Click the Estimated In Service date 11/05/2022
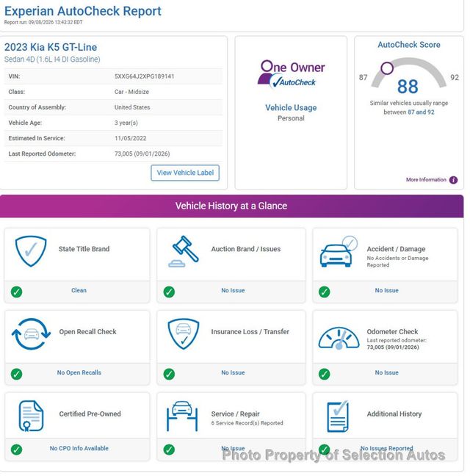 coord(131,138)
